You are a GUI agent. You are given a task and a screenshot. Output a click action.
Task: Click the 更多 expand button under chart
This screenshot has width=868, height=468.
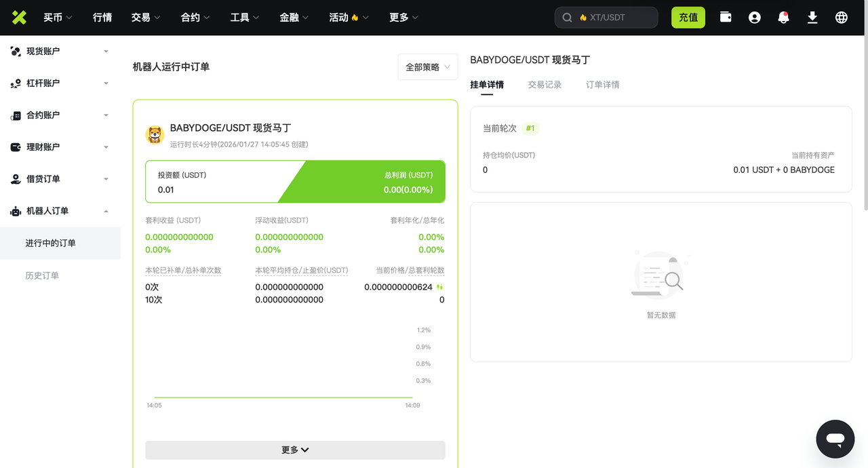[295, 450]
